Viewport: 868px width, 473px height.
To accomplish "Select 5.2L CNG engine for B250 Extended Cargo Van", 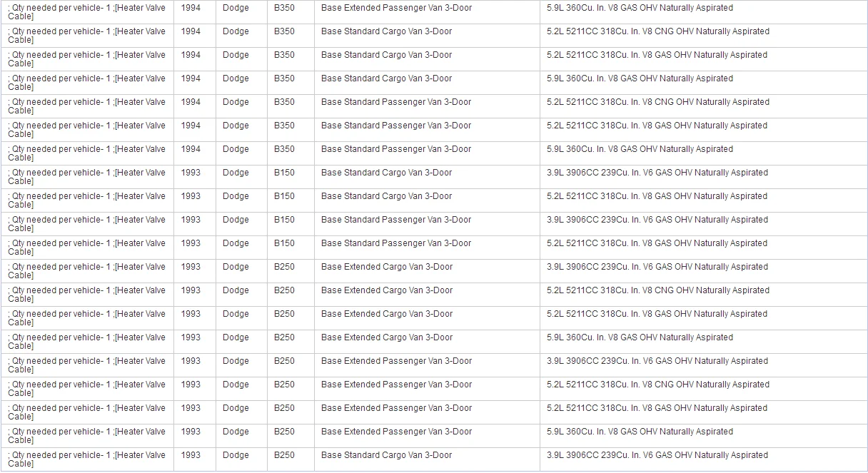I will pos(658,290).
